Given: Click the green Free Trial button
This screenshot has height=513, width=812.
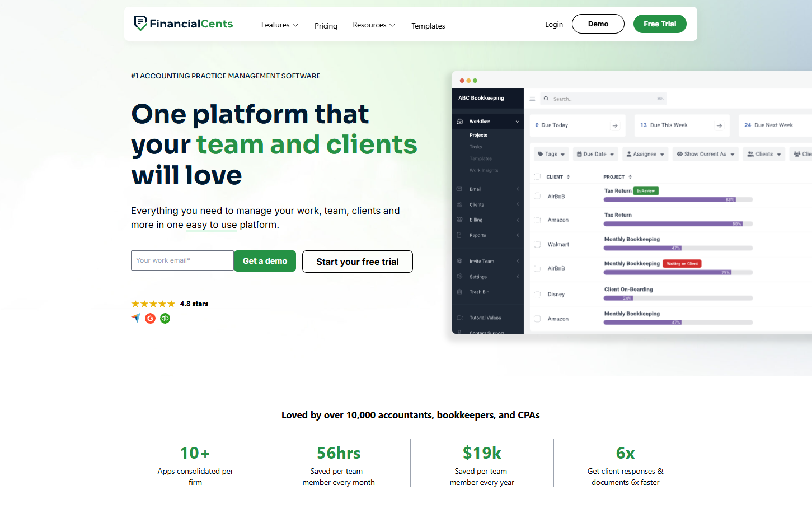Looking at the screenshot, I should point(660,24).
